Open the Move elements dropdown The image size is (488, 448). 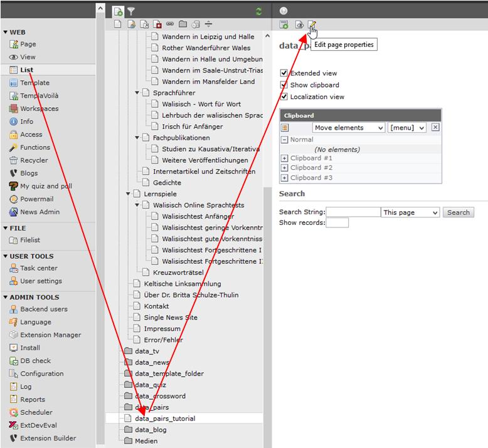[x=348, y=128]
